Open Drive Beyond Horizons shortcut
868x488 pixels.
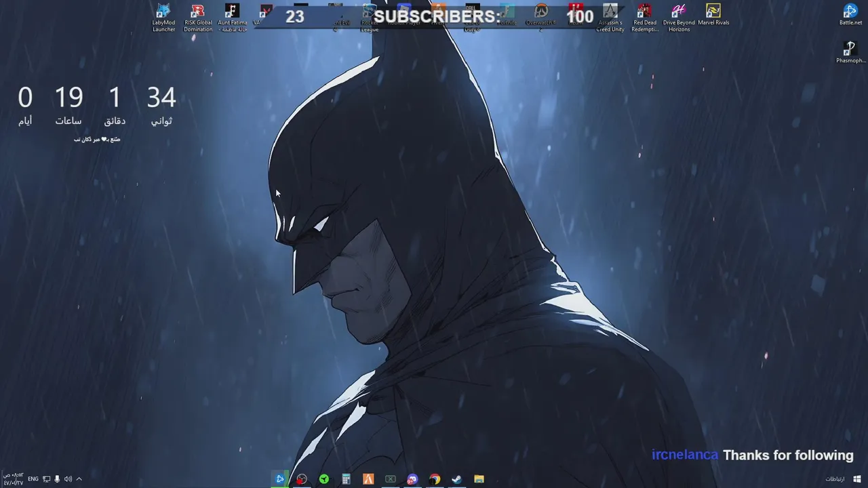point(679,18)
